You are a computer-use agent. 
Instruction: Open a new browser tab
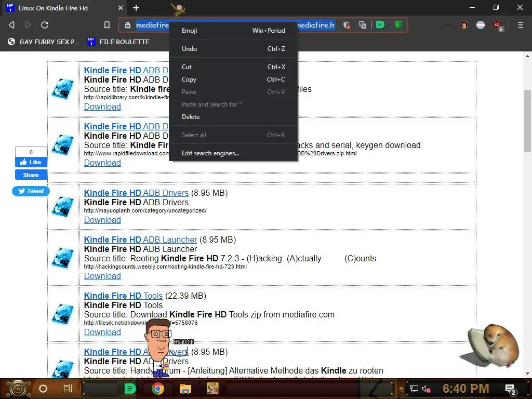136,8
